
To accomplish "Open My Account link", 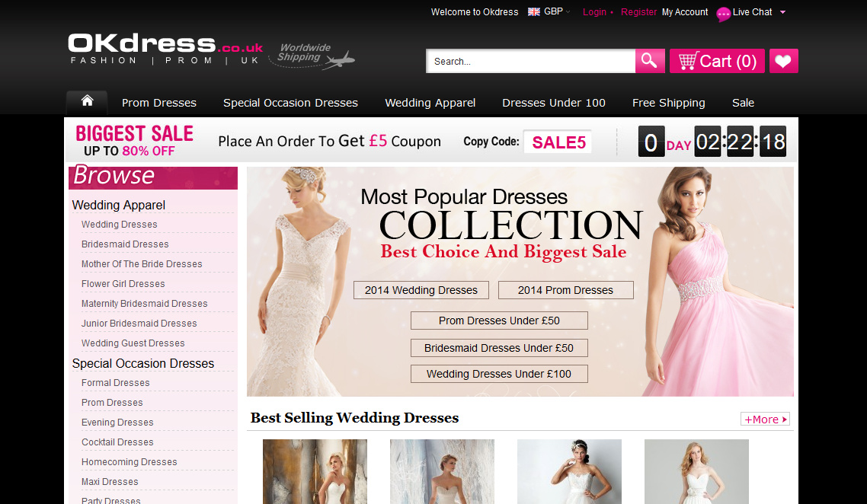I will tap(684, 12).
